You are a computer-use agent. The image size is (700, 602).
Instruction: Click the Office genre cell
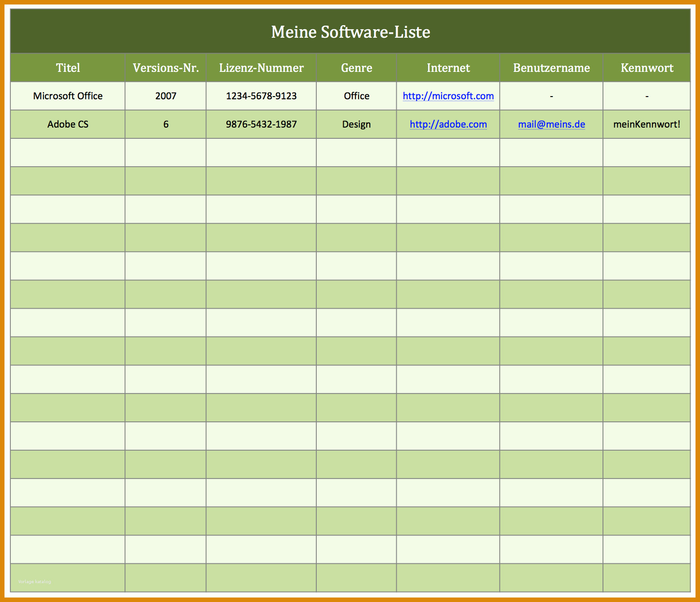pyautogui.click(x=356, y=96)
